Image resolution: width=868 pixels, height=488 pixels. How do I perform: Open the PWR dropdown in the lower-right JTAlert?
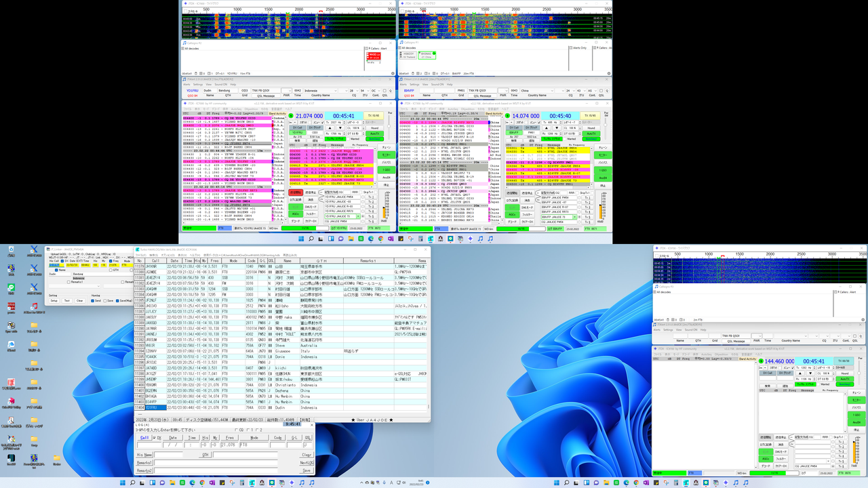pos(757,336)
